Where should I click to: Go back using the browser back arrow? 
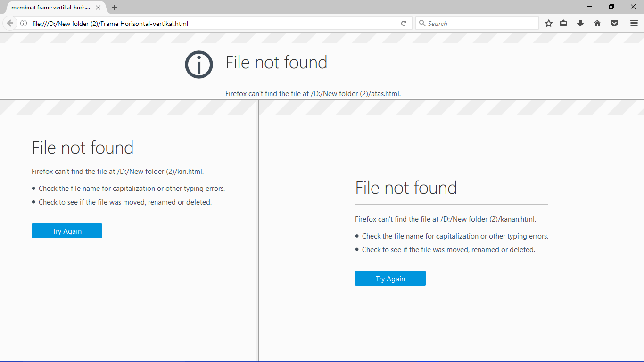point(10,23)
